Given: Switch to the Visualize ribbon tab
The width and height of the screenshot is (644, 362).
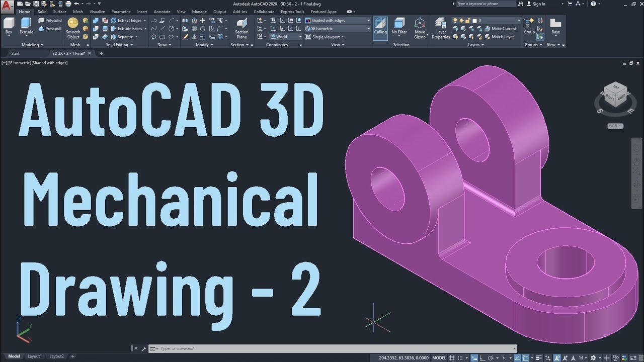Looking at the screenshot, I should click(97, 12).
